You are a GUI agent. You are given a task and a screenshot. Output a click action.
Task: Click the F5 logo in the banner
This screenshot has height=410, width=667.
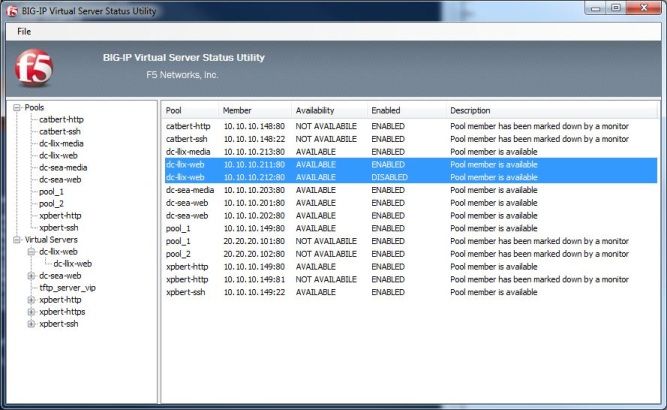pos(34,68)
